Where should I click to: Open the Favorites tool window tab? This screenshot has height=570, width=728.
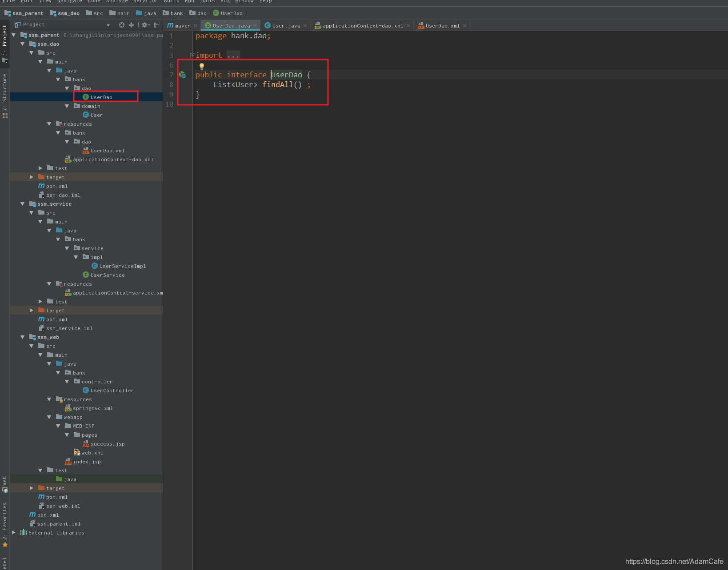tap(5, 524)
